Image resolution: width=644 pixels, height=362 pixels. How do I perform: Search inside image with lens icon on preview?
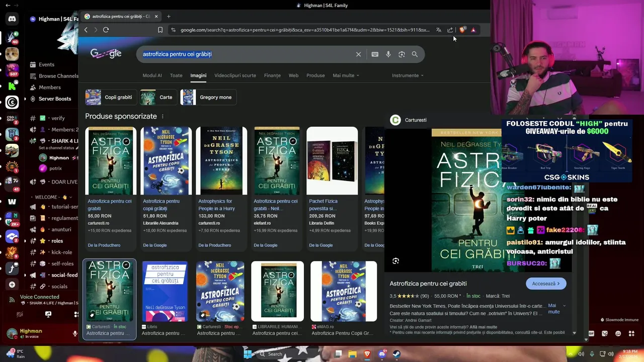tap(396, 261)
